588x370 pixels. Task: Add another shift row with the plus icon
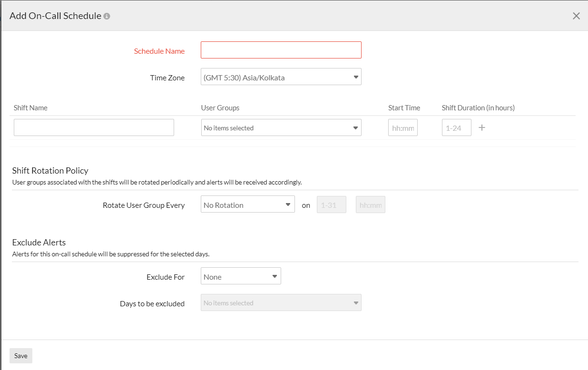pos(481,127)
